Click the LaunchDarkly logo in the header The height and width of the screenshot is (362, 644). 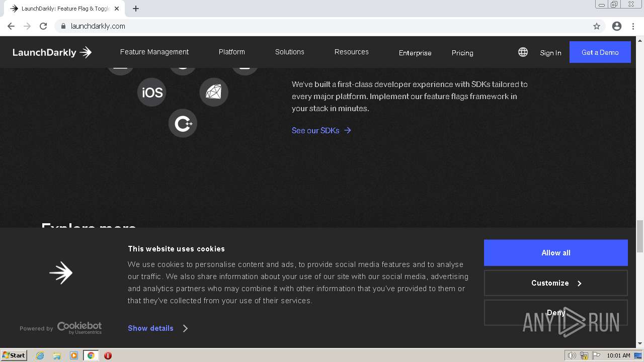[x=52, y=52]
